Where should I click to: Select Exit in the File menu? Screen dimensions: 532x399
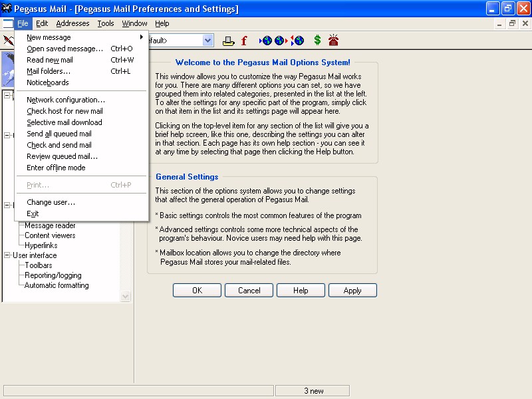[x=81, y=213]
